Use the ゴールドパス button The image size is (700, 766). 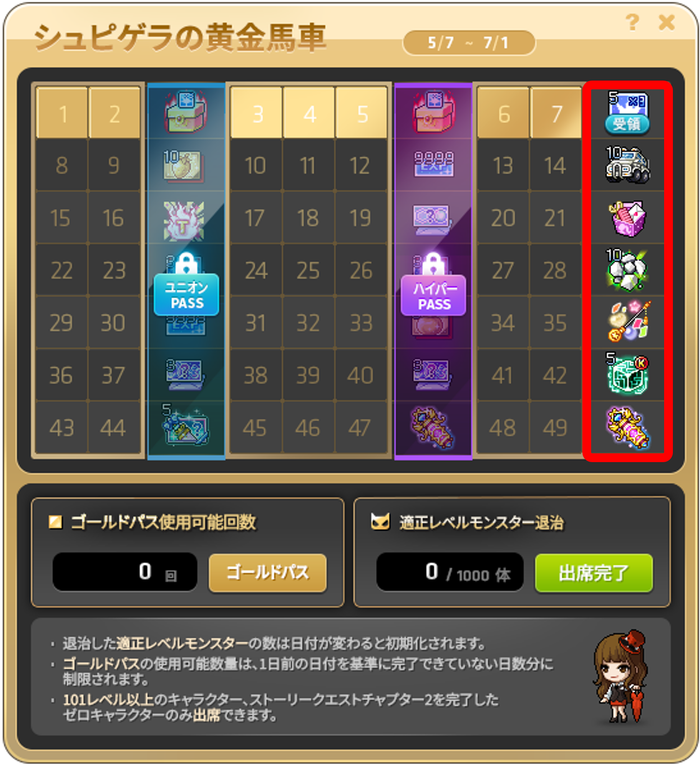pyautogui.click(x=267, y=572)
